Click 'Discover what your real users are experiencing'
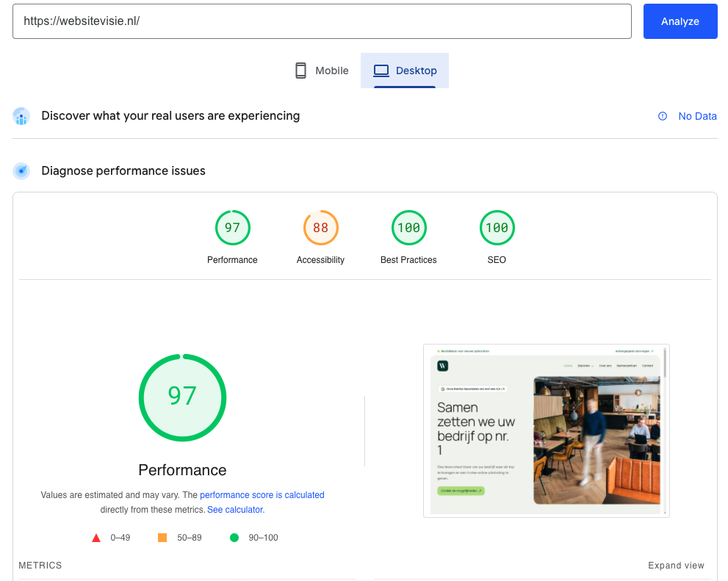Viewport: 728px width, 581px height. point(170,115)
